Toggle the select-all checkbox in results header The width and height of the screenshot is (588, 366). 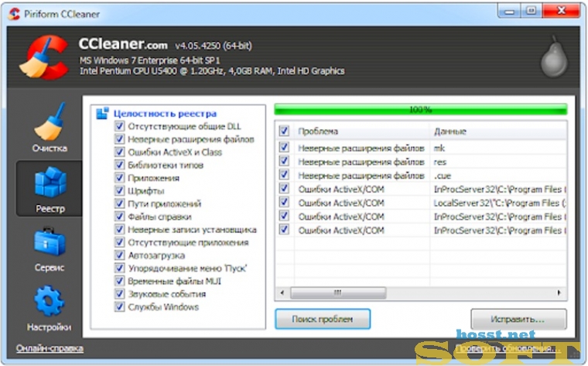point(284,131)
